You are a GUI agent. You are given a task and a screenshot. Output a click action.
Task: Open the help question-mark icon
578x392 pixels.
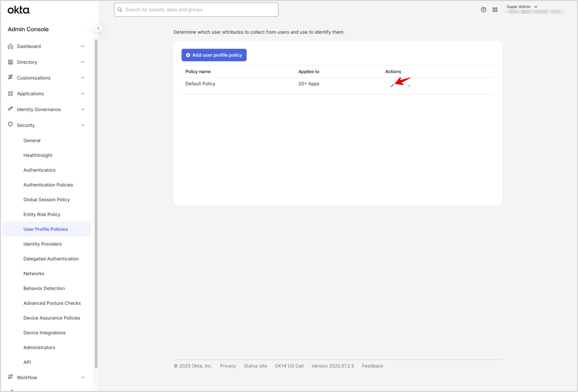pyautogui.click(x=484, y=10)
